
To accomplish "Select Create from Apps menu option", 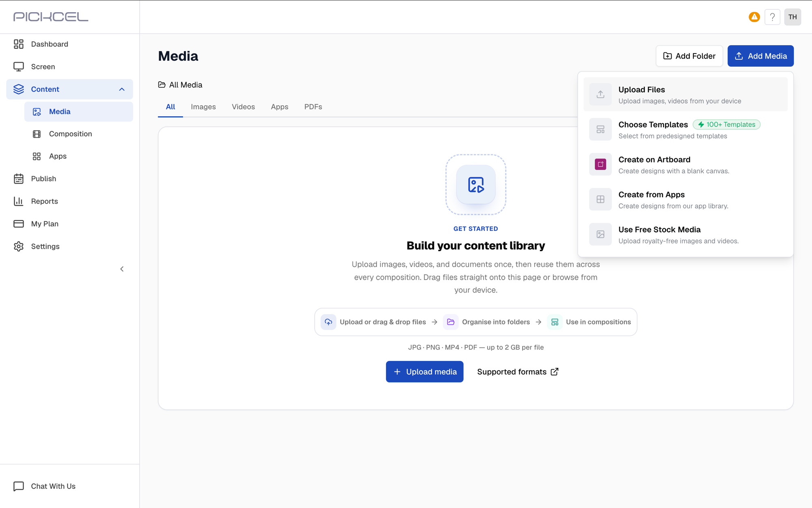I will (x=685, y=199).
